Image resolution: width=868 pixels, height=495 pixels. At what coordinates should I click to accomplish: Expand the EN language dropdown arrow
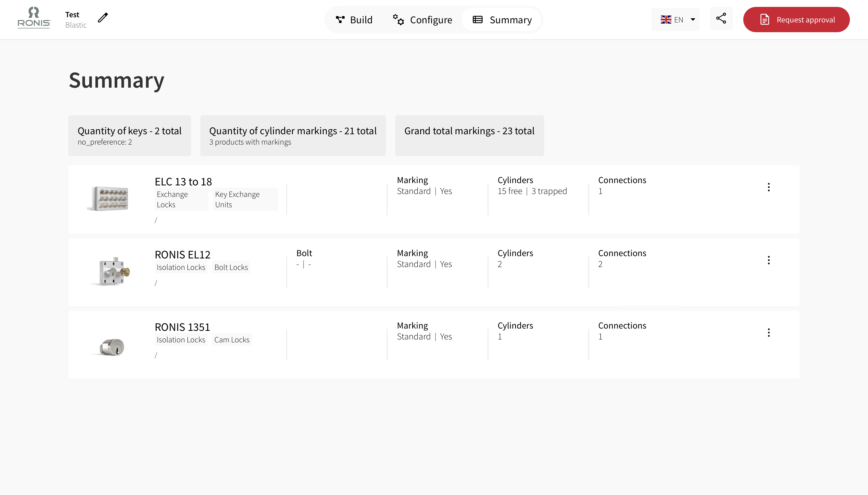(x=693, y=20)
